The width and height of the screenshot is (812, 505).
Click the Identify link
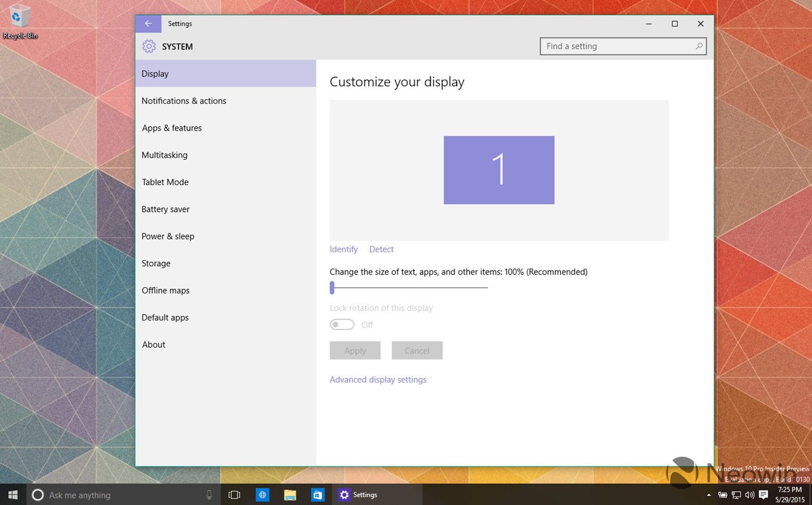[344, 249]
